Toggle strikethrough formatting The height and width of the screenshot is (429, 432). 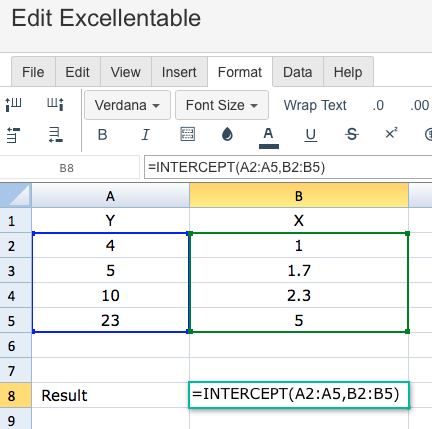tap(352, 135)
